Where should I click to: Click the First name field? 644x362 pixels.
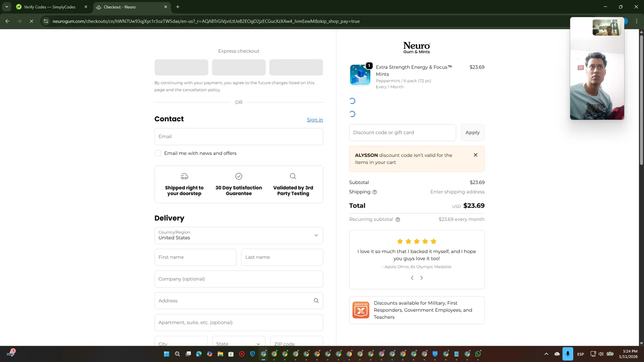click(195, 257)
